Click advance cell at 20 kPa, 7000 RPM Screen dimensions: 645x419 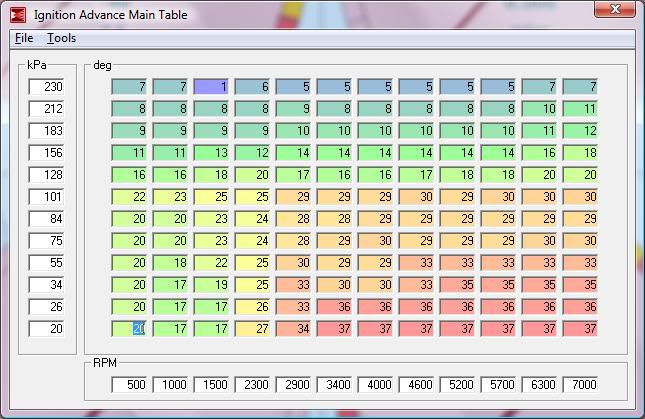click(x=580, y=329)
